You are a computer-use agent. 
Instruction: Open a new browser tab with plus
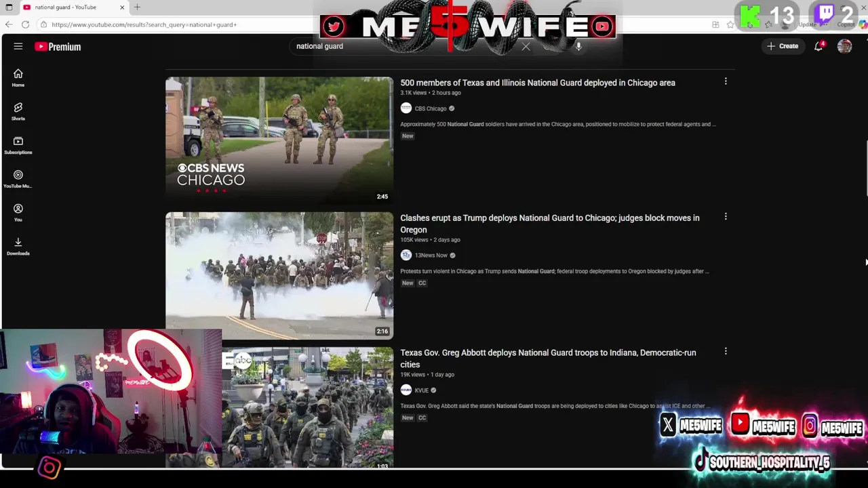pos(137,7)
